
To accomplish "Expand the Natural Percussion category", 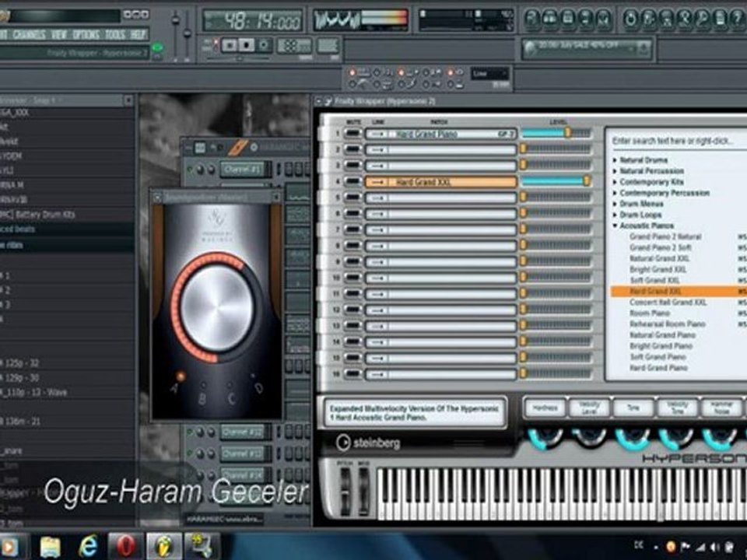I will (x=615, y=171).
